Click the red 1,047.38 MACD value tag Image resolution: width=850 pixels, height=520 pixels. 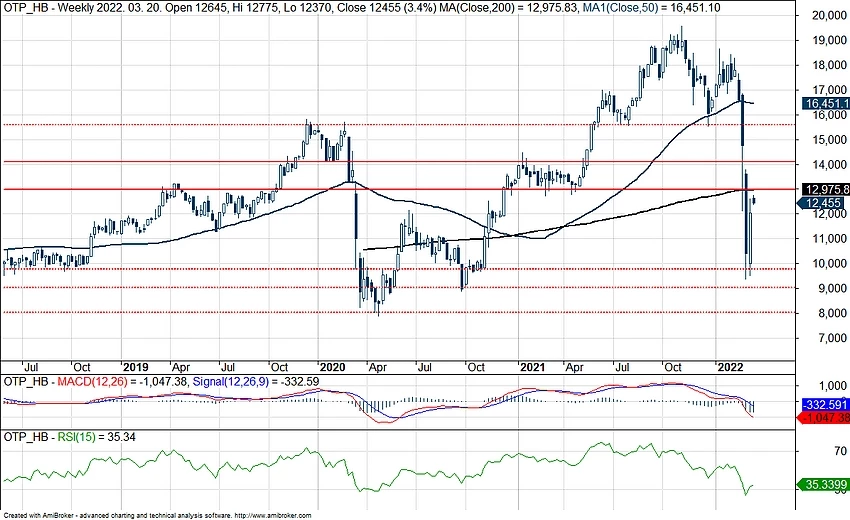tap(825, 417)
